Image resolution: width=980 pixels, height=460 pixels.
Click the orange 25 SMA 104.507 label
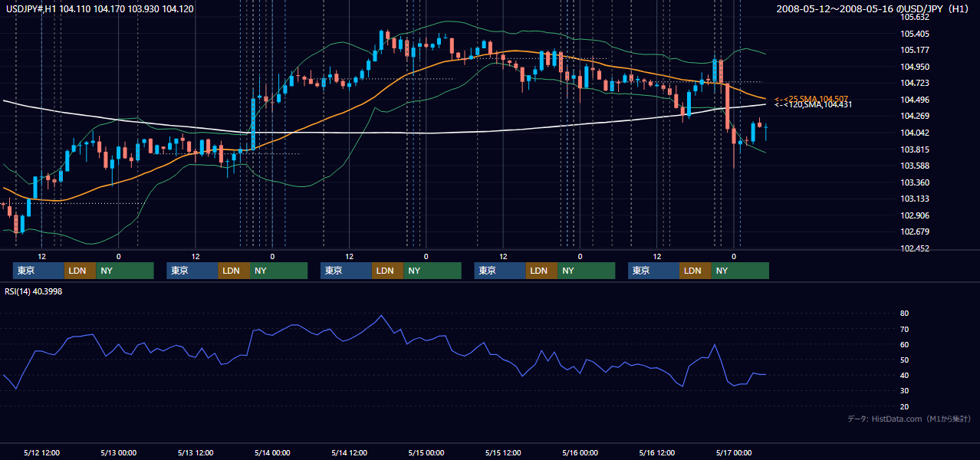[x=811, y=99]
